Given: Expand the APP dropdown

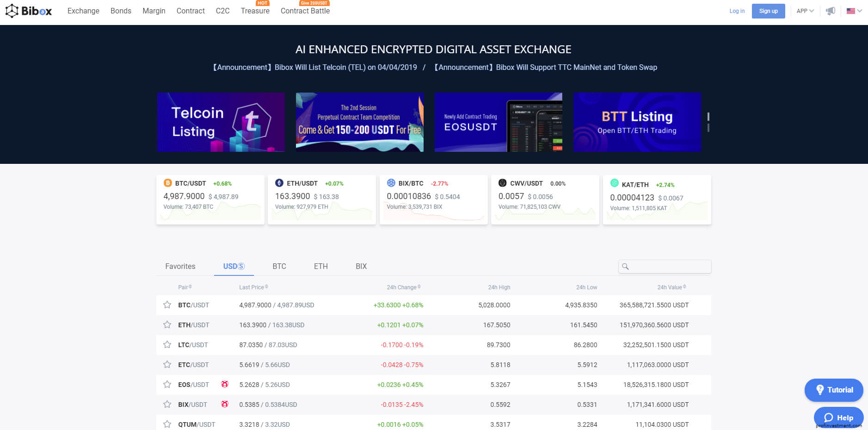Looking at the screenshot, I should [805, 11].
